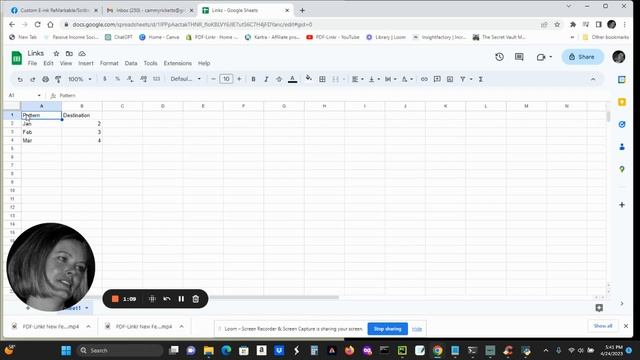Open the Edit menu
This screenshot has width=640, height=360.
coord(48,63)
